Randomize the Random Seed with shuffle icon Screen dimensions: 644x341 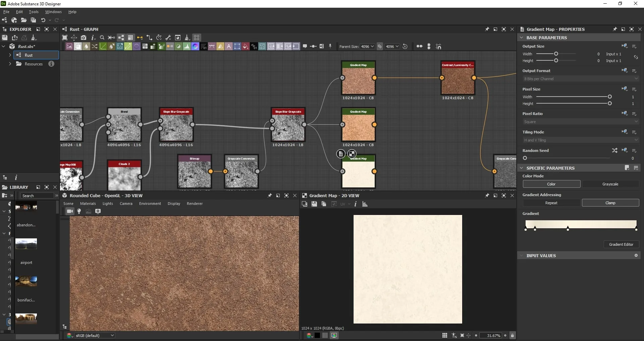(614, 151)
